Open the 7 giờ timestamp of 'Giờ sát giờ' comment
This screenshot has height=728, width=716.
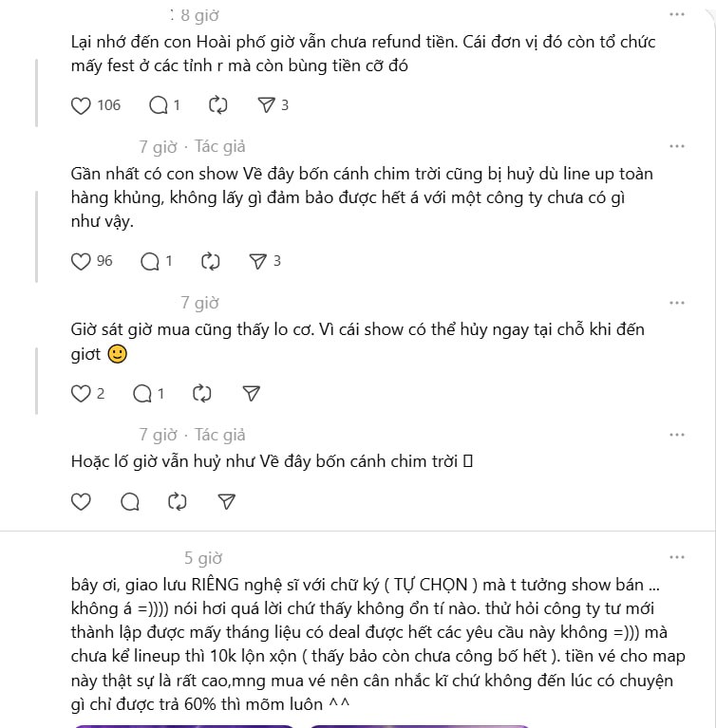[x=199, y=303]
